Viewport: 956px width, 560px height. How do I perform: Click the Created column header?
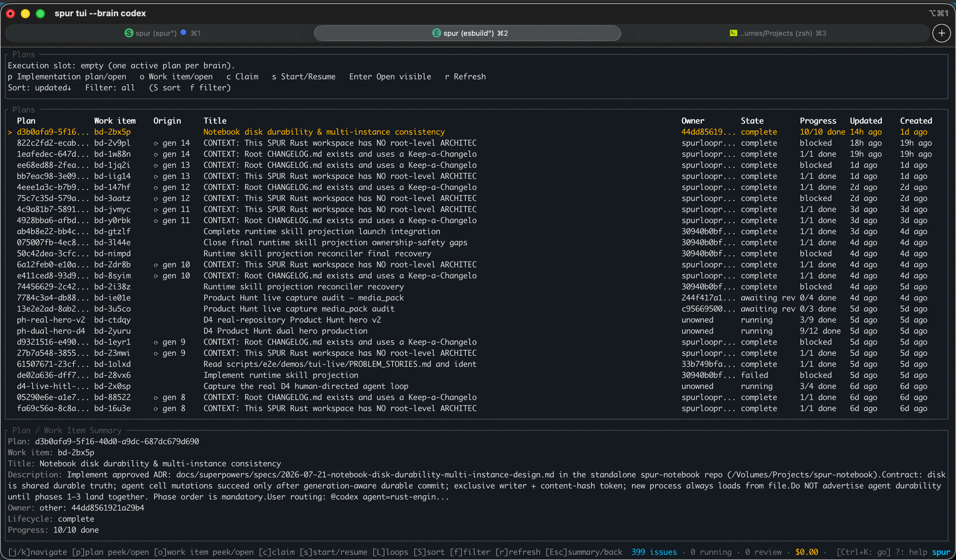tap(916, 121)
